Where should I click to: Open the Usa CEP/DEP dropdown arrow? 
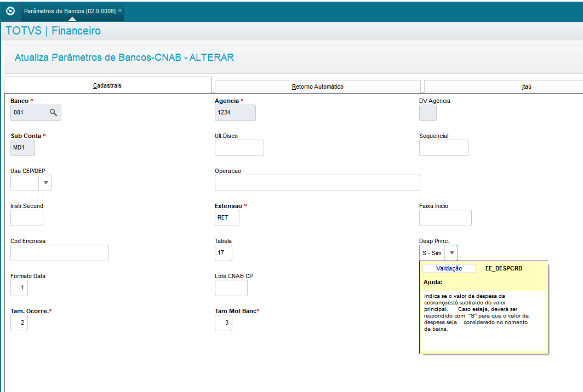(45, 183)
